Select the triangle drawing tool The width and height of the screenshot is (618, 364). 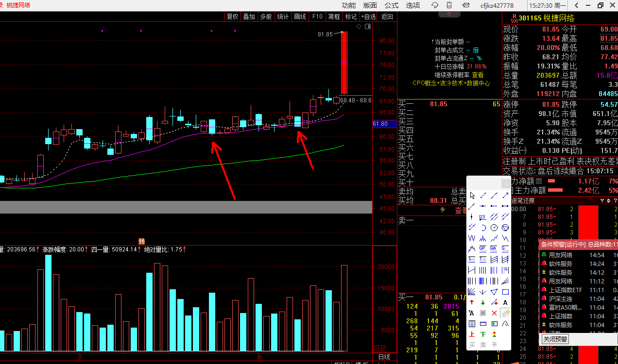494,291
